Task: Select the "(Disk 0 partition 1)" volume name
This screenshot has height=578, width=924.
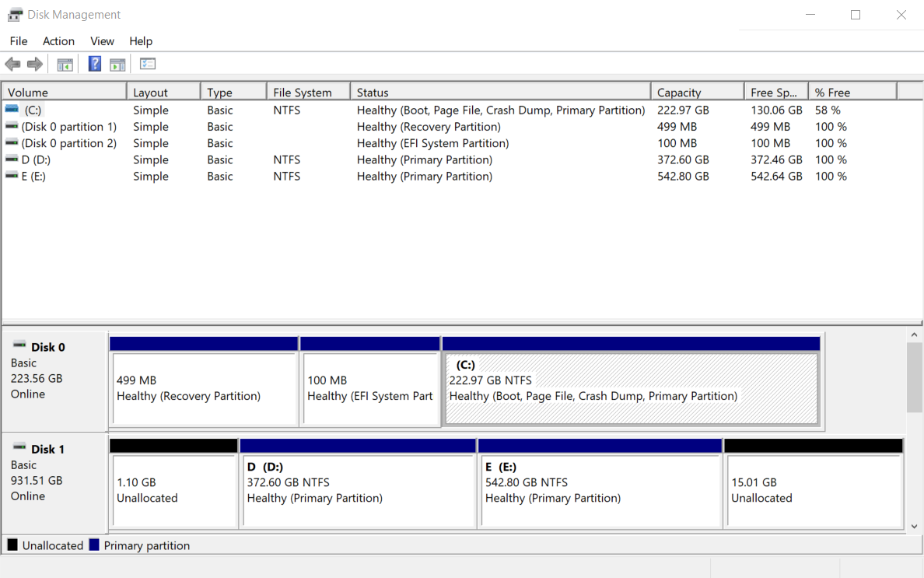Action: coord(69,127)
